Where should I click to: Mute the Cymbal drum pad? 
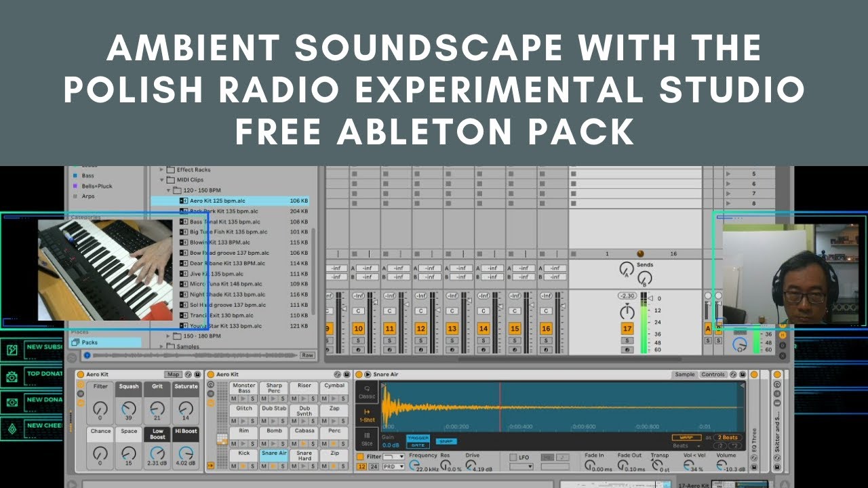[x=324, y=399]
